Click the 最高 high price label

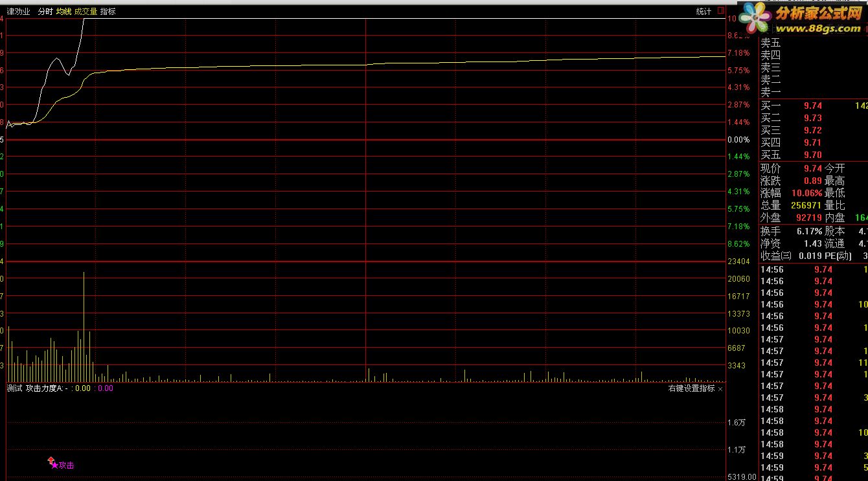[835, 181]
